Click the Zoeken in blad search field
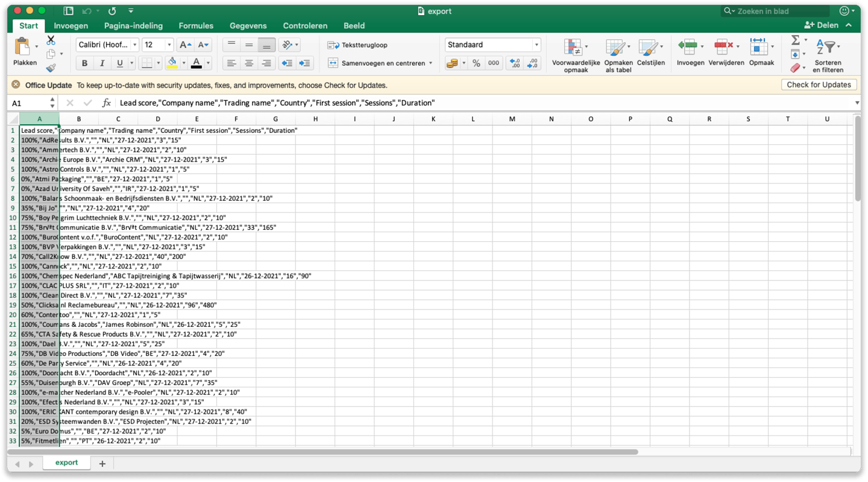 click(775, 11)
